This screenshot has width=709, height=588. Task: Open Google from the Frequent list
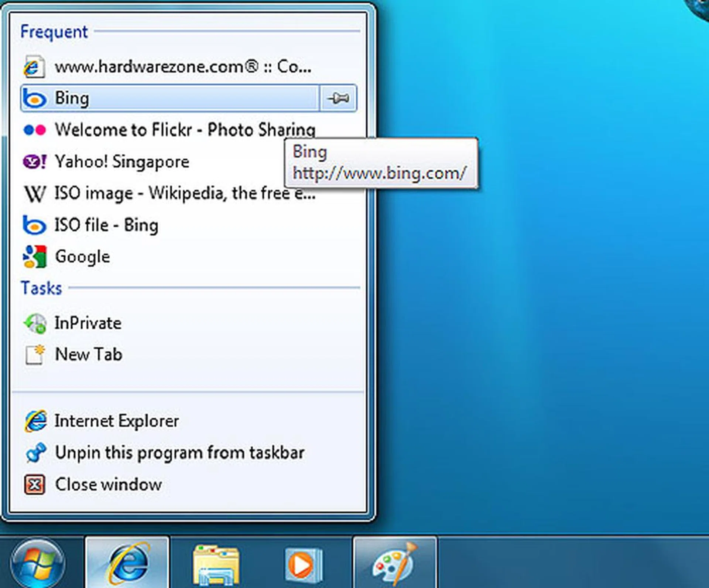click(82, 257)
